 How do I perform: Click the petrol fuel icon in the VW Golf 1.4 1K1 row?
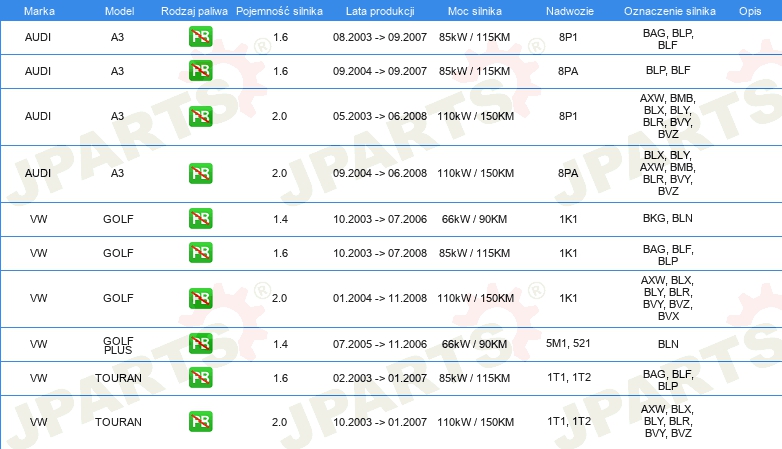tap(200, 219)
